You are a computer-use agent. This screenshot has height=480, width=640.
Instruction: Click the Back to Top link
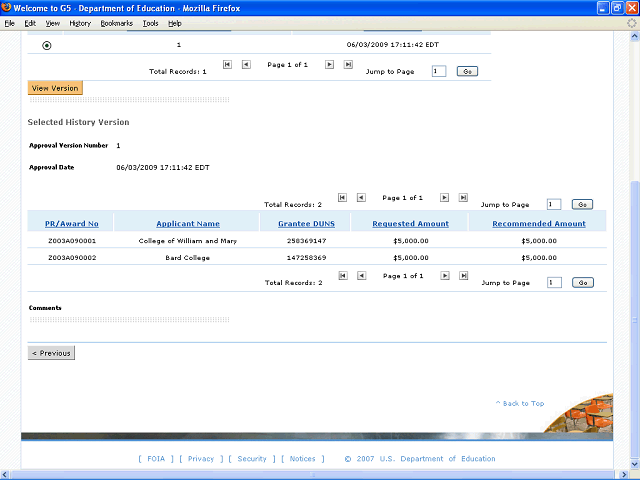click(x=520, y=403)
